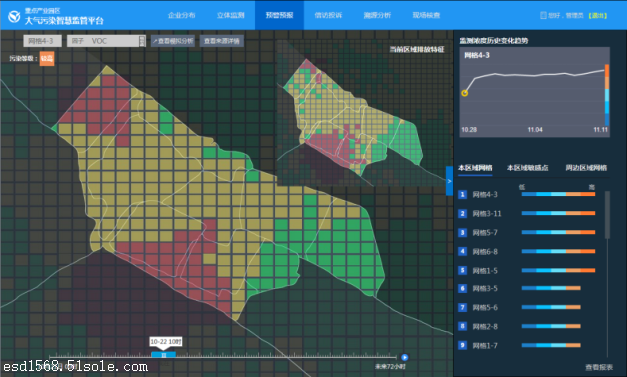Click the numbered badge 9 for 网格1-7
Screen dimensions: 627x377
tap(462, 345)
